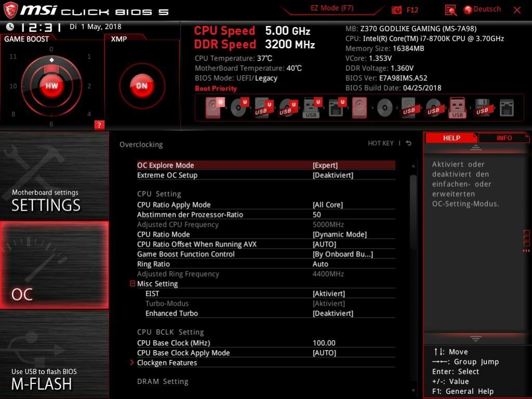532x399 pixels.
Task: Click the F12 screenshot label
Action: pos(412,10)
